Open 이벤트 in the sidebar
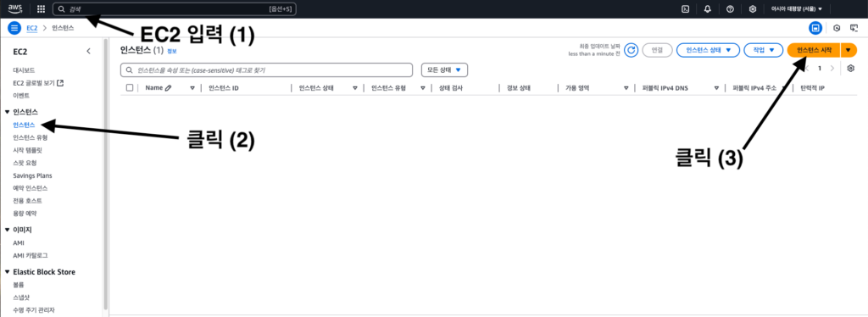The height and width of the screenshot is (317, 868). tap(21, 96)
